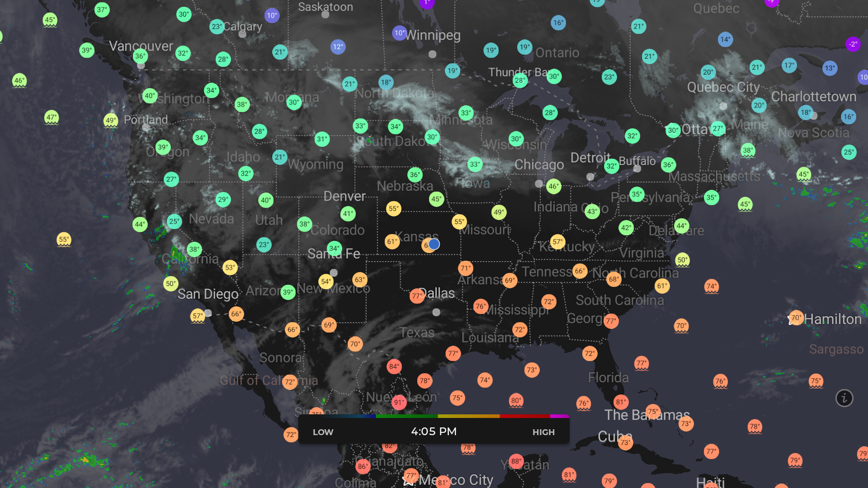This screenshot has width=868, height=488.
Task: Click the LOW label on the legend bar
Action: tap(323, 432)
